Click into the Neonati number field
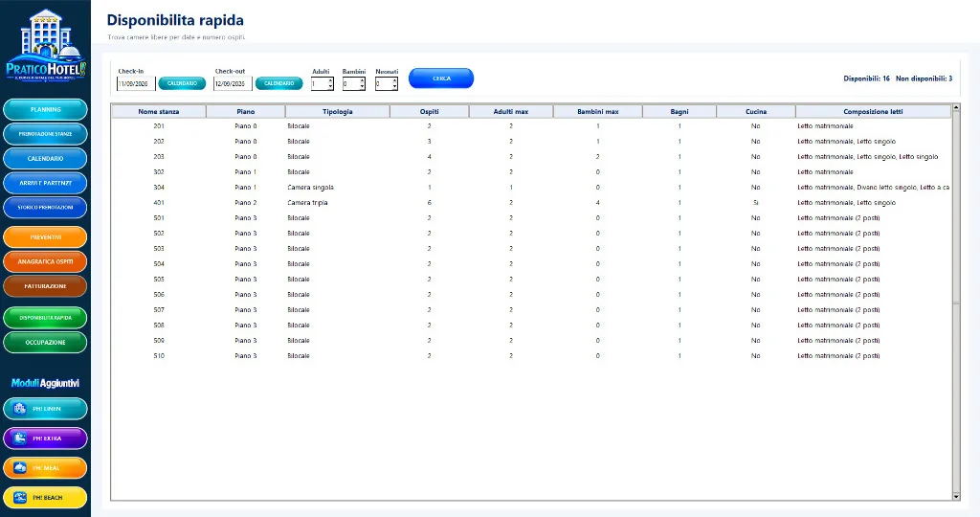 tap(383, 83)
